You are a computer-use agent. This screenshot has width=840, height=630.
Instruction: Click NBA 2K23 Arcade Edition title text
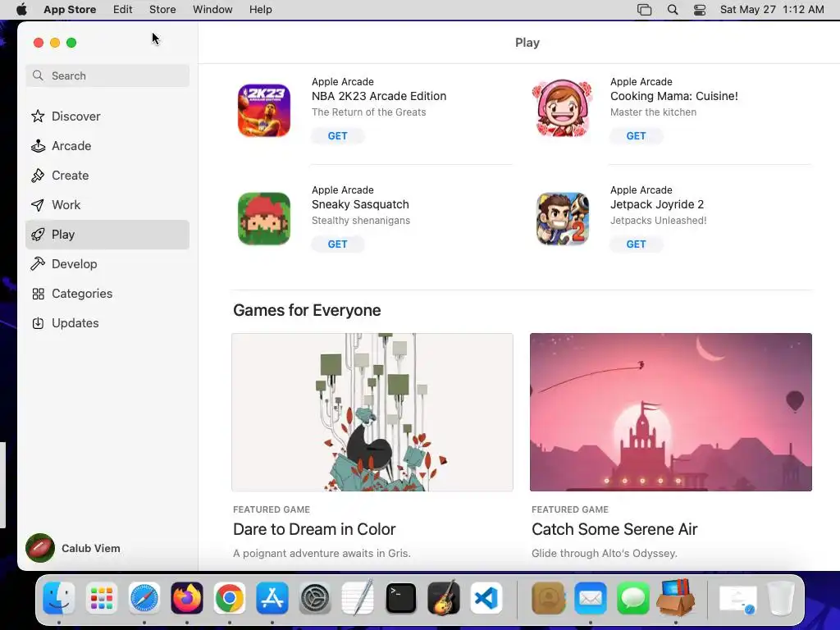click(x=379, y=96)
